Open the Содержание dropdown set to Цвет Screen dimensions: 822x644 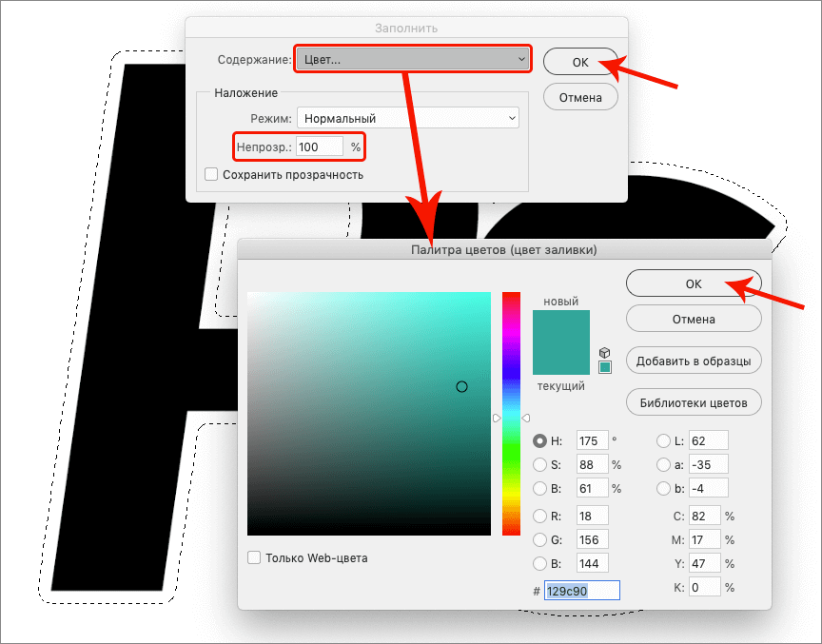pyautogui.click(x=413, y=59)
